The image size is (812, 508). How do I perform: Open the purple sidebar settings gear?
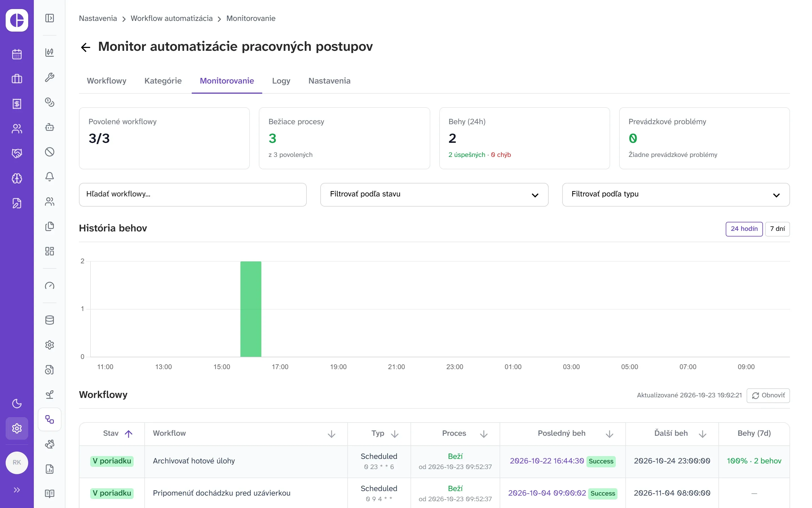click(x=17, y=428)
